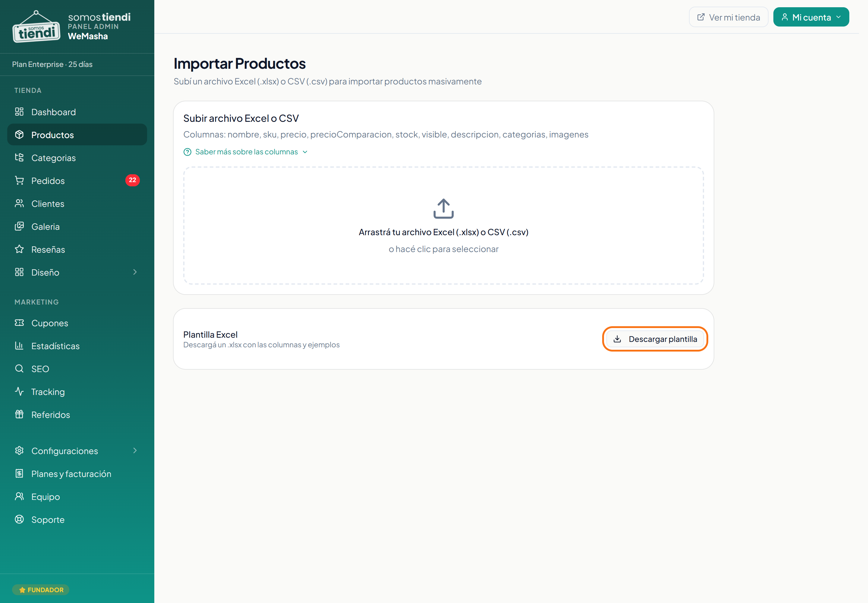The width and height of the screenshot is (868, 603).
Task: Expand the Diseño submenu chevron
Action: (135, 272)
